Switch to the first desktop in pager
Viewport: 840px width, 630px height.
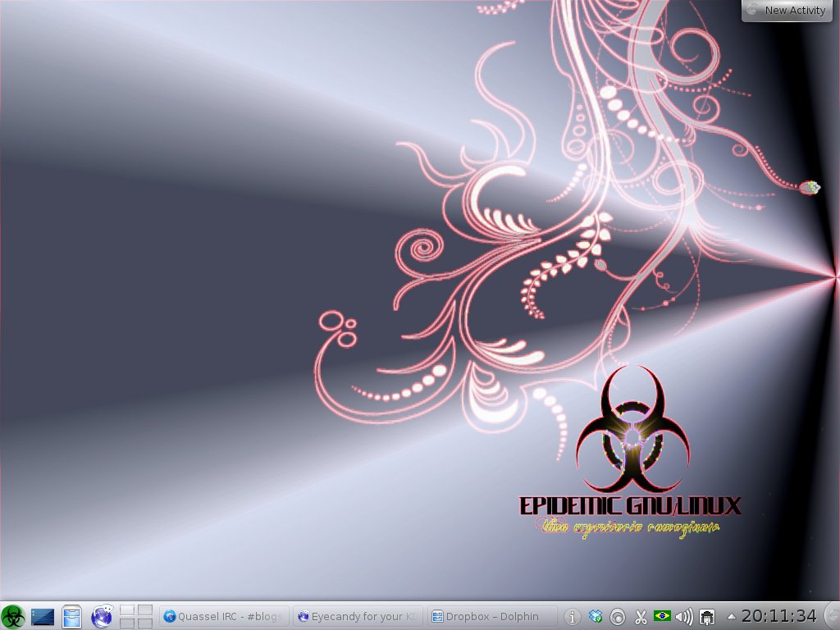click(127, 610)
